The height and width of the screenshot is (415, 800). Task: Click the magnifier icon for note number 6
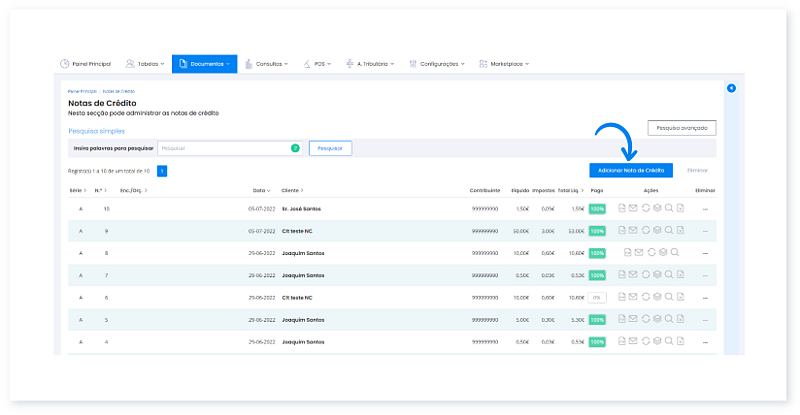[669, 297]
